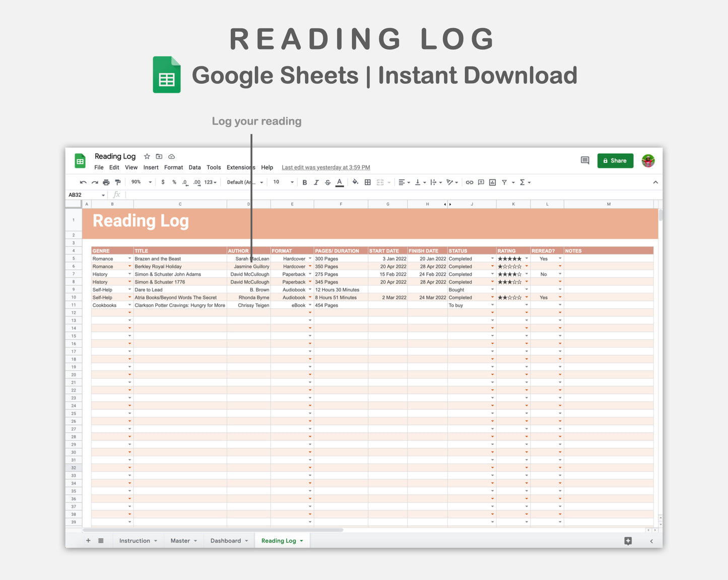
Task: Toggle strikethrough formatting
Action: click(327, 182)
